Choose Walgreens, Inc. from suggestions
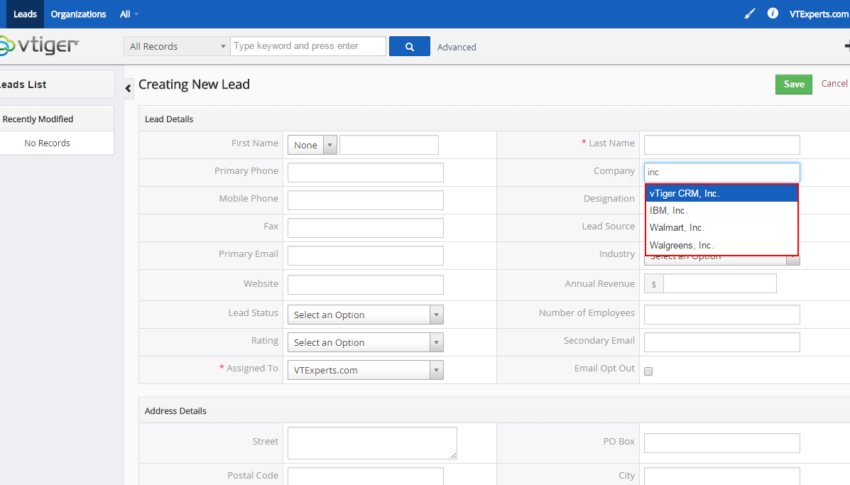This screenshot has width=850, height=485. (x=722, y=245)
